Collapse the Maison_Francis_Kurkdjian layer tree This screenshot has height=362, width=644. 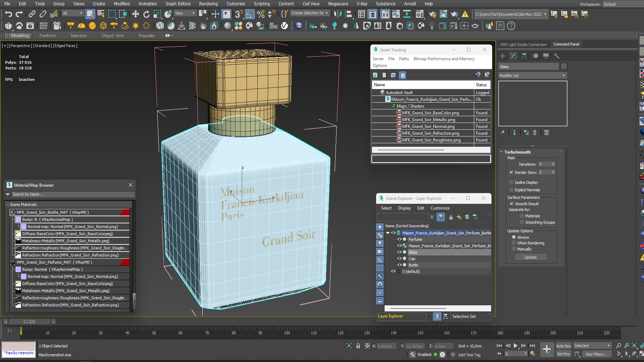[388, 233]
